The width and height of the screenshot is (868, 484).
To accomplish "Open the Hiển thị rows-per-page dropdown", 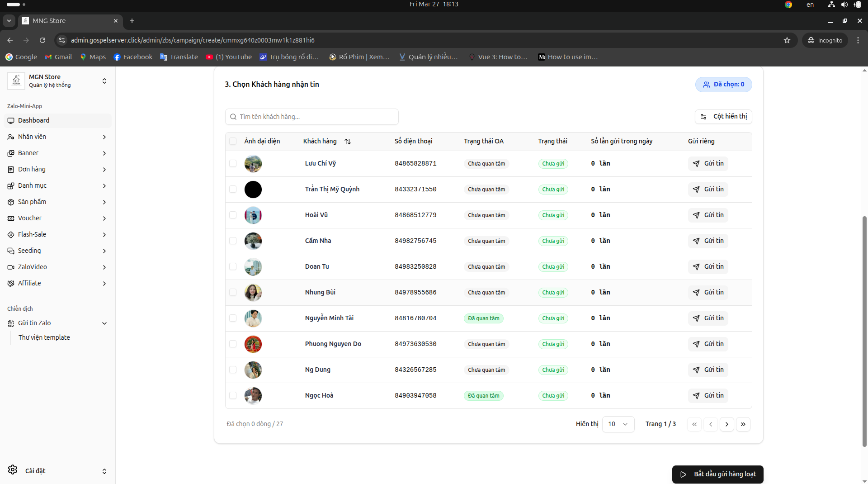I will (x=618, y=424).
